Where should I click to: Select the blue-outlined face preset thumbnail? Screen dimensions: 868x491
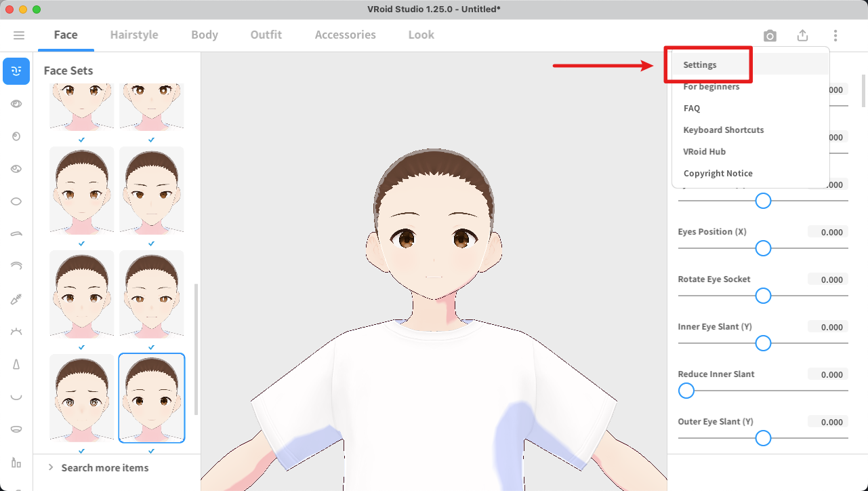click(x=152, y=397)
